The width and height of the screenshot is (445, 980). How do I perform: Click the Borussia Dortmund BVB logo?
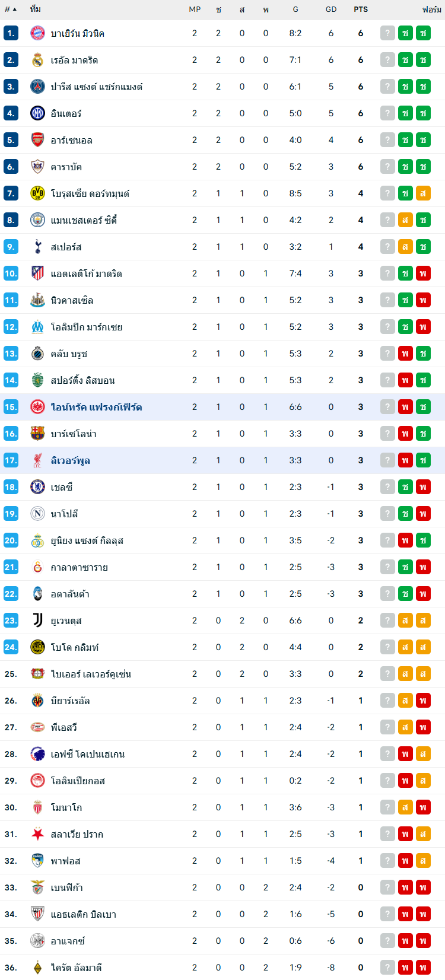click(x=37, y=193)
